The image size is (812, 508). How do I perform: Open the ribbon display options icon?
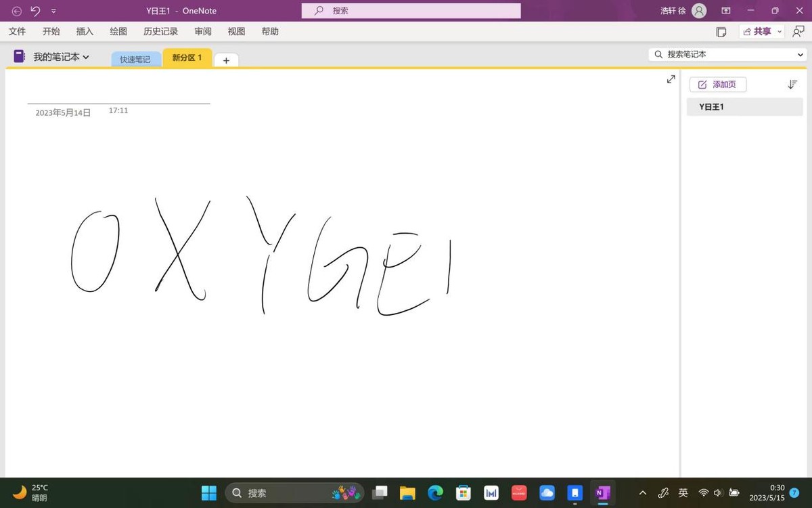coord(726,11)
